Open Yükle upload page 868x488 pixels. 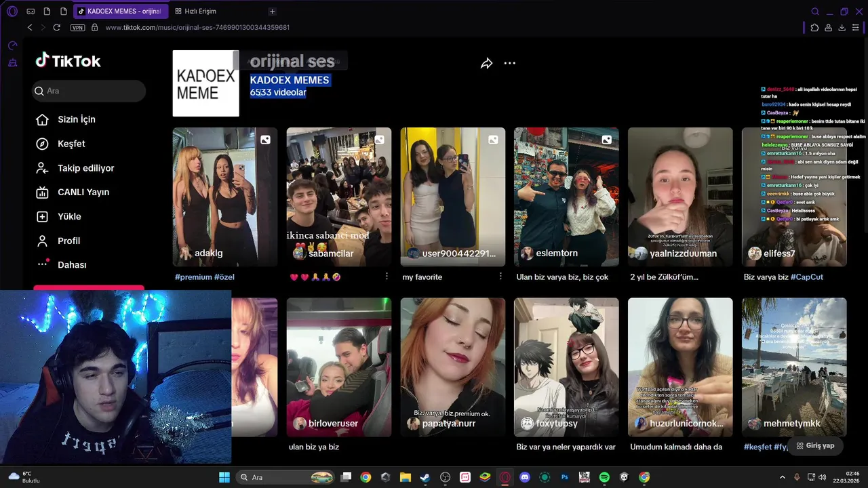pos(58,217)
